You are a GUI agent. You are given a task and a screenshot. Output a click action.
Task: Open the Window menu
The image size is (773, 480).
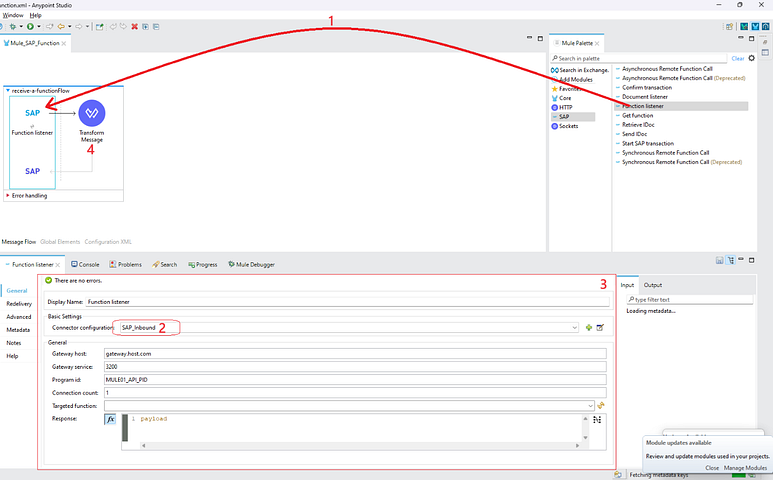pos(12,15)
